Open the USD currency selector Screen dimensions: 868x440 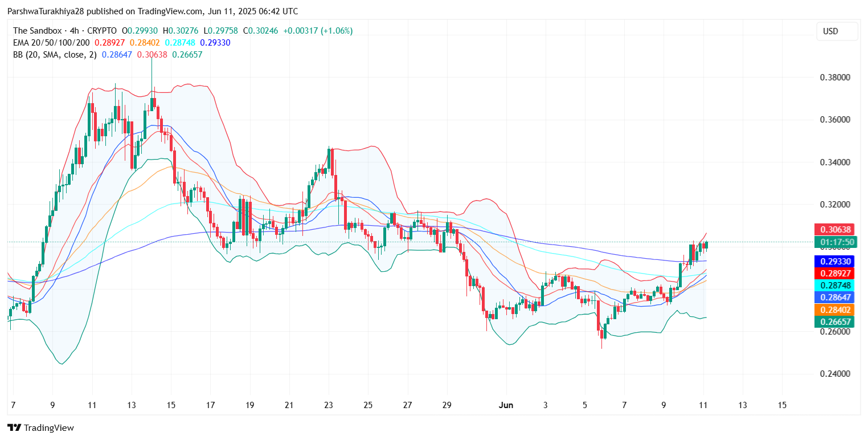(836, 31)
